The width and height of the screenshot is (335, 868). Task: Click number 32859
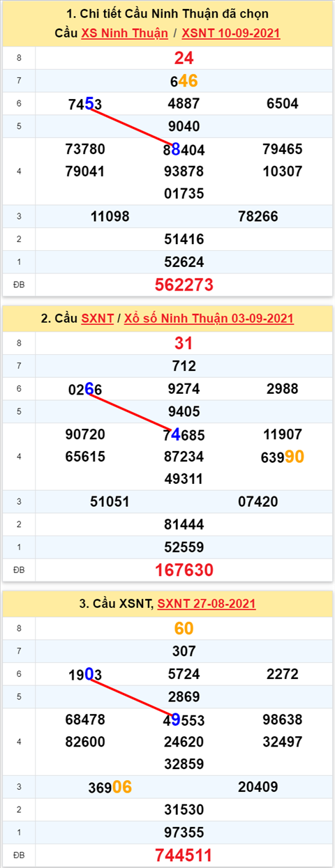click(184, 763)
